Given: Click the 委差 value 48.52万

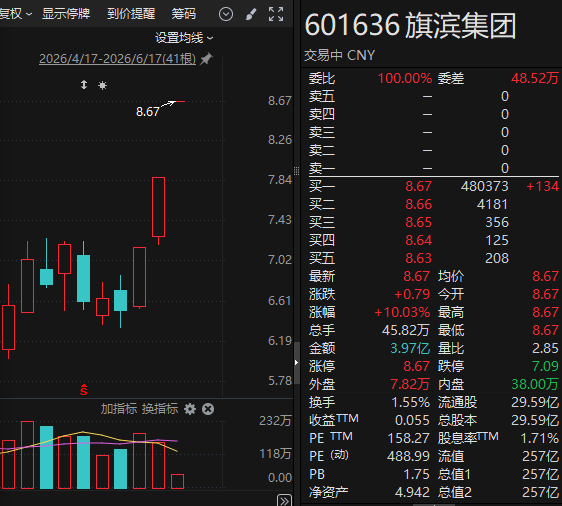Looking at the screenshot, I should (535, 78).
